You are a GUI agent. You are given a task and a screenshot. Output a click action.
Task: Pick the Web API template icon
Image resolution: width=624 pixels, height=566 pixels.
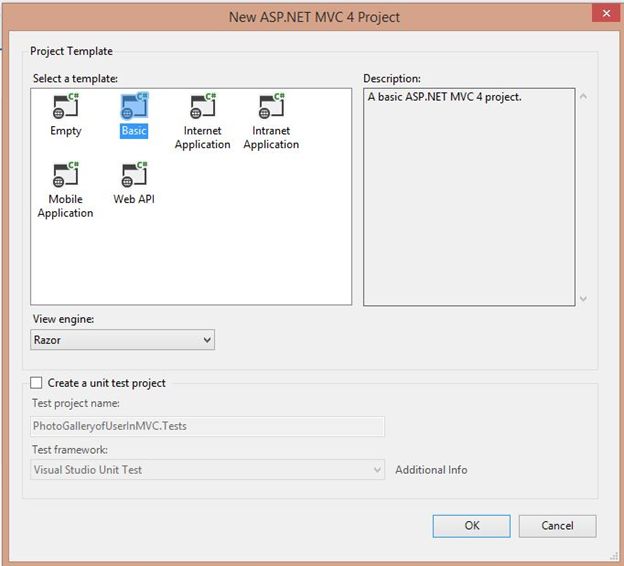134,174
